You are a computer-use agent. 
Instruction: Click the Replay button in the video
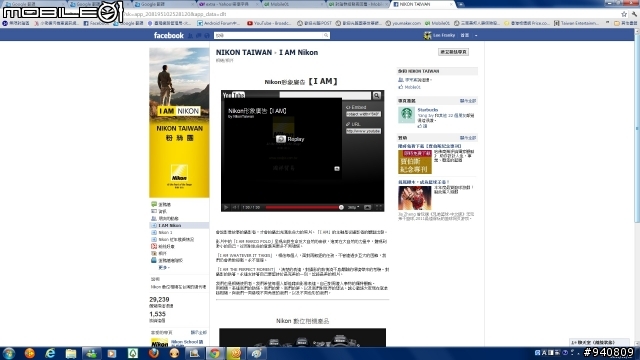(290, 139)
